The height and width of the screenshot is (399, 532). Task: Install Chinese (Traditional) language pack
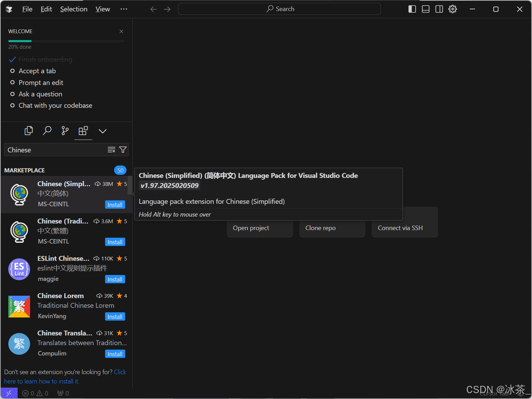click(x=115, y=242)
